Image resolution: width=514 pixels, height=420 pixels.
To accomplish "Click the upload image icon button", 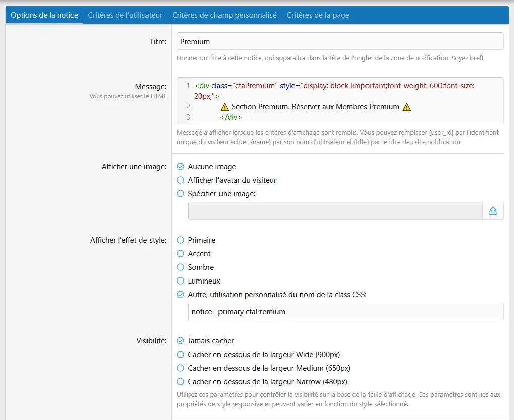I will point(493,211).
